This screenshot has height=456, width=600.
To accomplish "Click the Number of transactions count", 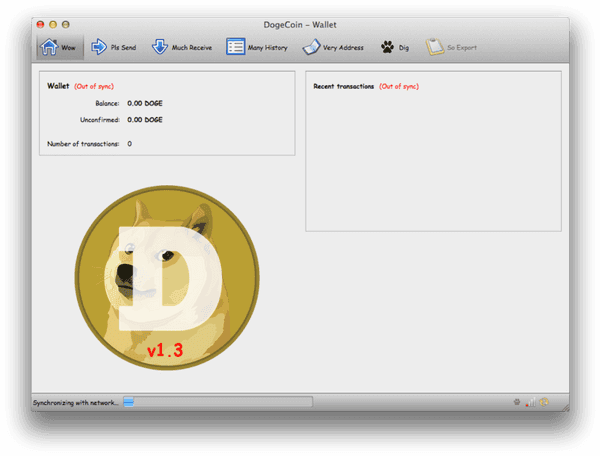I will (x=129, y=144).
